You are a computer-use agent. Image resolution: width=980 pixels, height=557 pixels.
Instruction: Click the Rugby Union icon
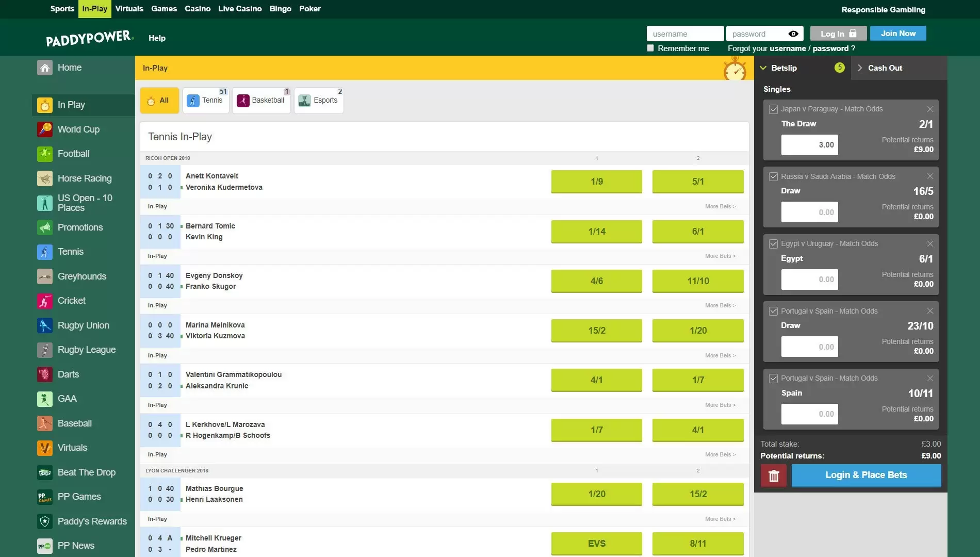[45, 325]
